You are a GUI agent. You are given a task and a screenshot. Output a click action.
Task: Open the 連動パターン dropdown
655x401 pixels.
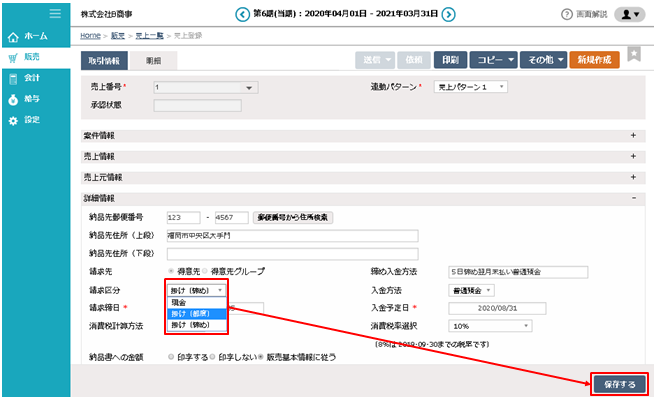(x=472, y=87)
